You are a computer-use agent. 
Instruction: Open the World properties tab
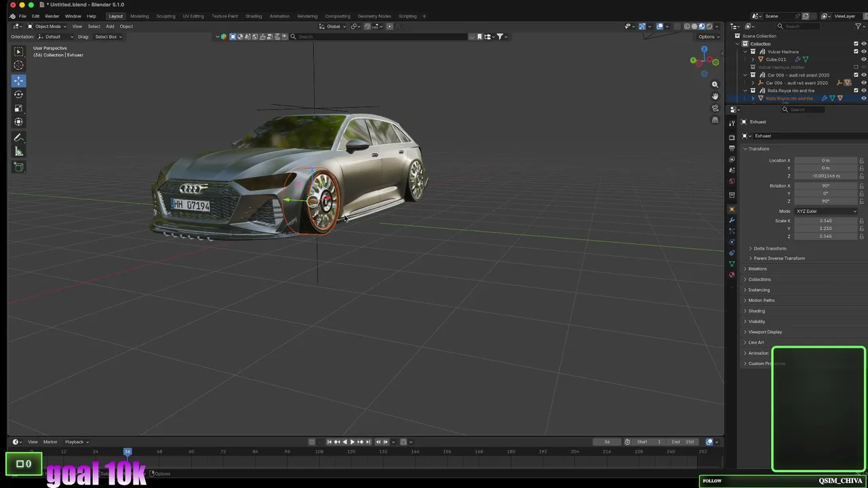(x=732, y=181)
